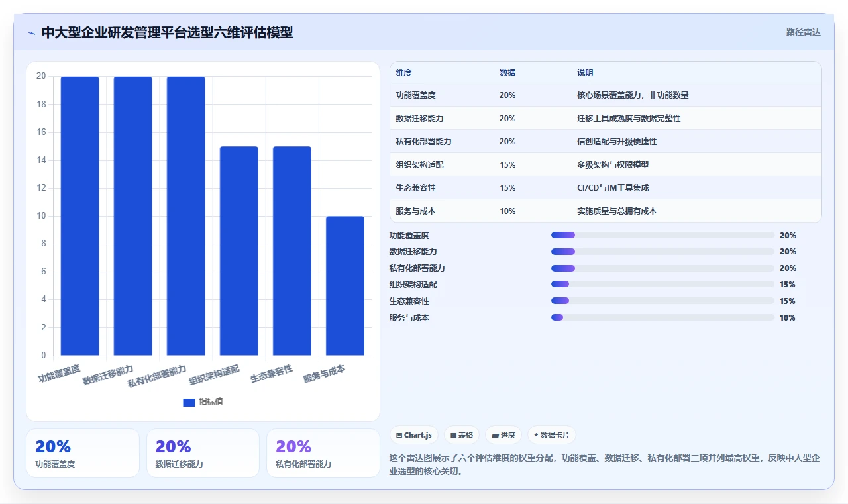Click the page title 中大型企业研发管理平台选型六维评估模型
This screenshot has width=848, height=504.
(x=167, y=32)
